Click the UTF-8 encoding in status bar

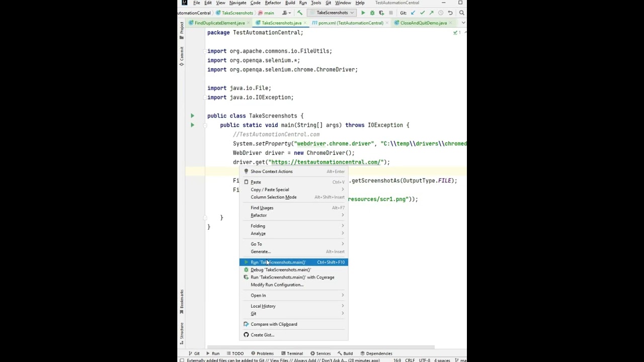coord(425,360)
